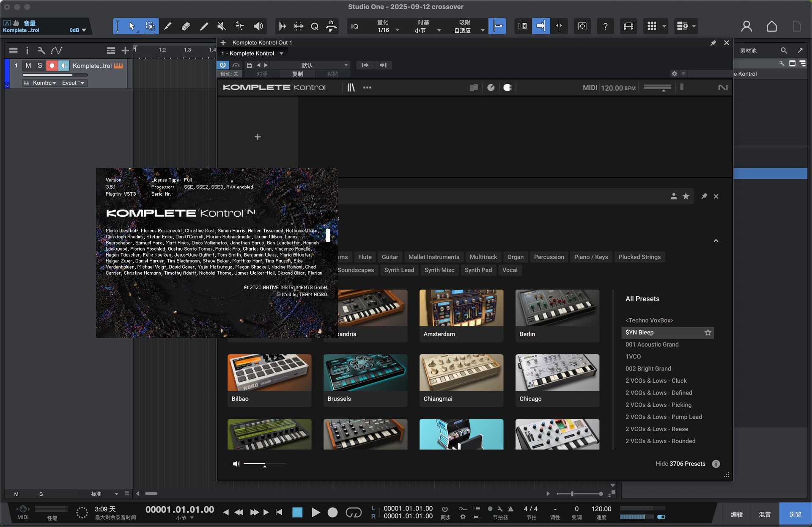Open the track inspector i icon

click(x=27, y=50)
